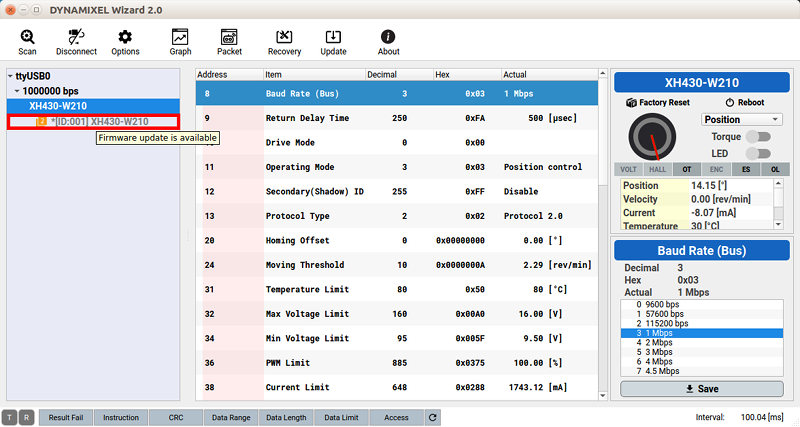
Task: Collapse the ttyUSB0 tree node
Action: (x=10, y=76)
